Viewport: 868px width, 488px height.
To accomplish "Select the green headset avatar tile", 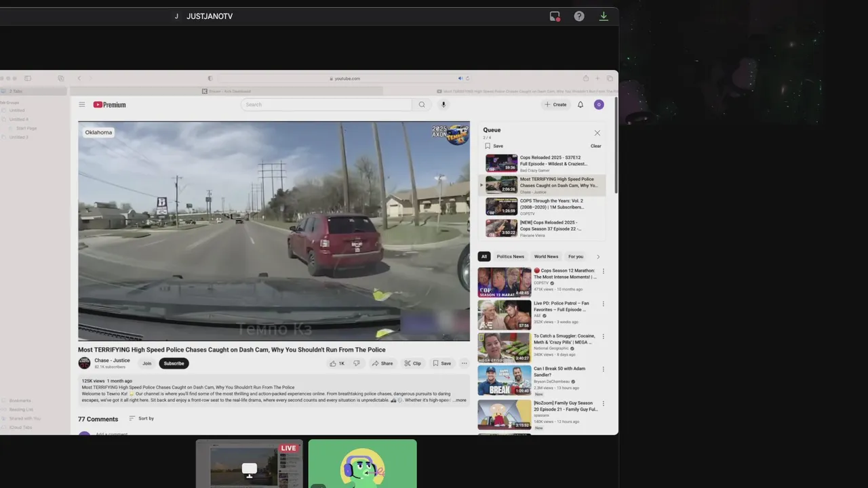I will point(363,464).
